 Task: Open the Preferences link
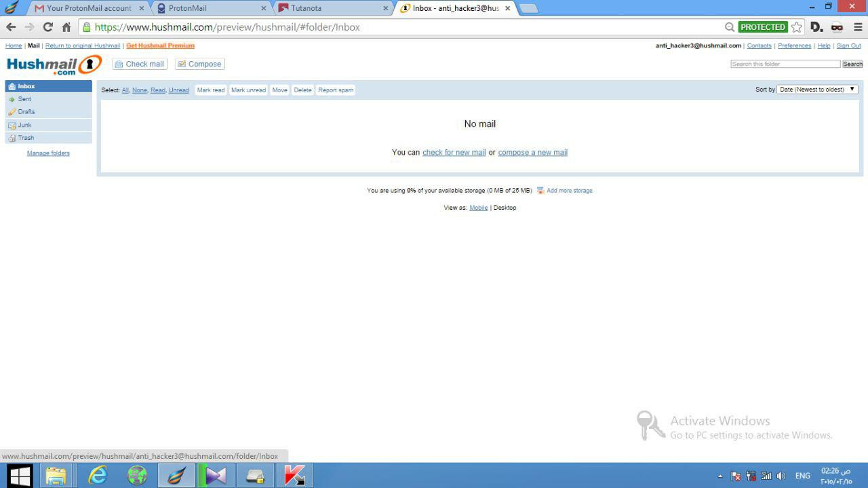coord(795,45)
